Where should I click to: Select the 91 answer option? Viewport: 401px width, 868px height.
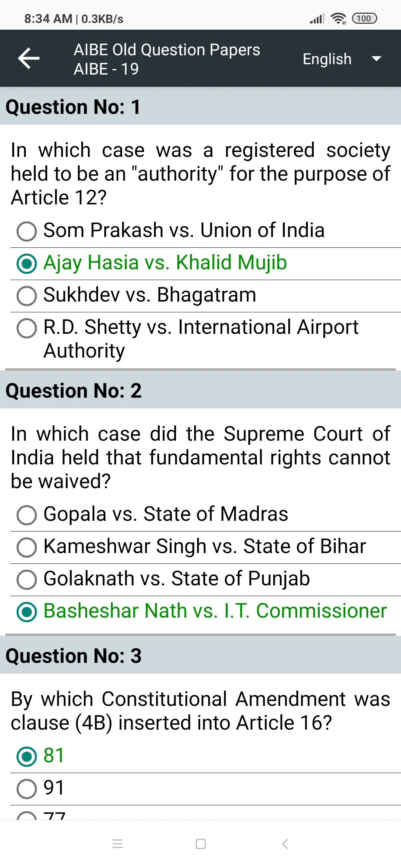coord(206,789)
